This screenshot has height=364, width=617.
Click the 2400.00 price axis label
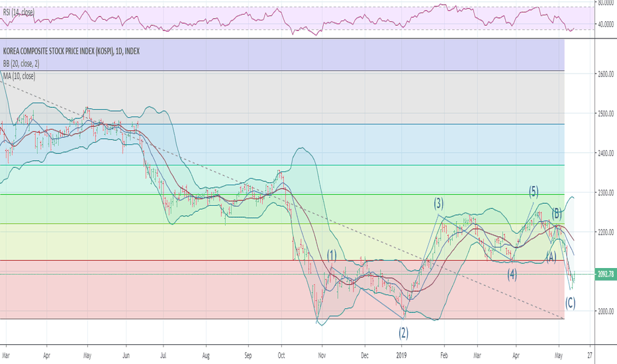606,153
